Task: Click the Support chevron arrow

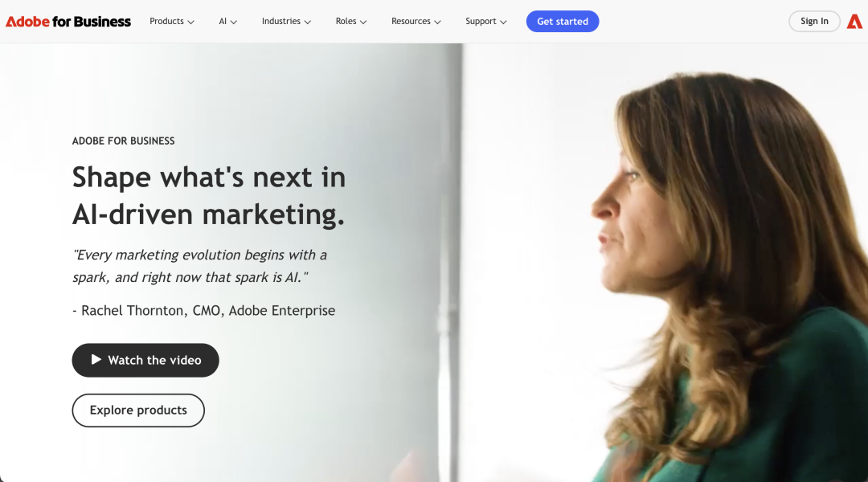Action: tap(503, 22)
